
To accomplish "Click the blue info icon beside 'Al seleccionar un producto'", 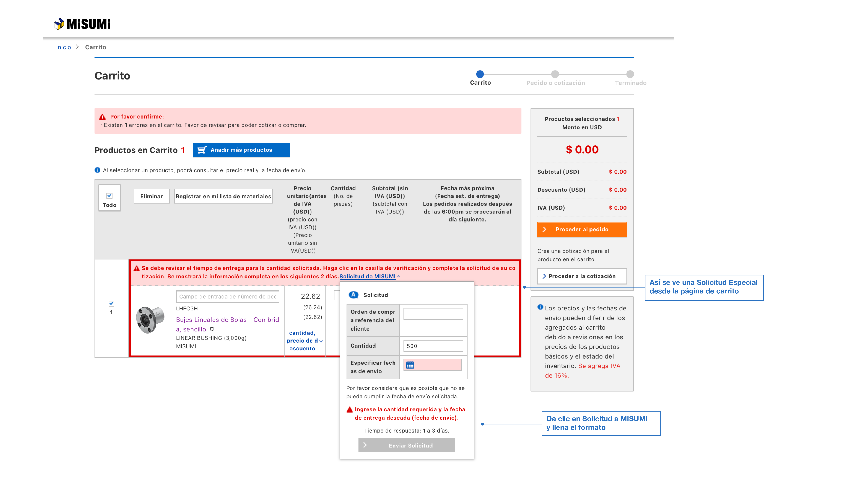I will point(97,170).
